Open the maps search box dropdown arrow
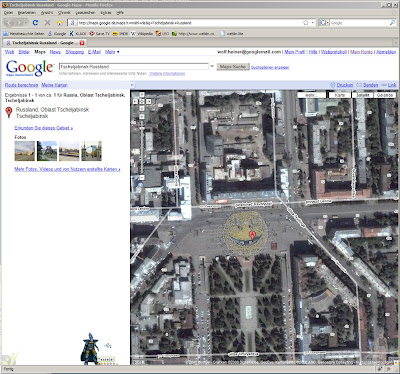400x374 pixels. (x=212, y=66)
